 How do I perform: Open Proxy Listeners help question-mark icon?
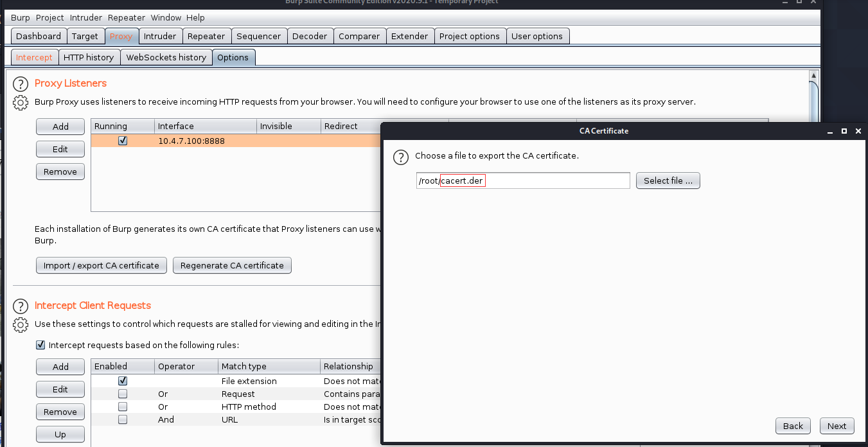tap(21, 83)
